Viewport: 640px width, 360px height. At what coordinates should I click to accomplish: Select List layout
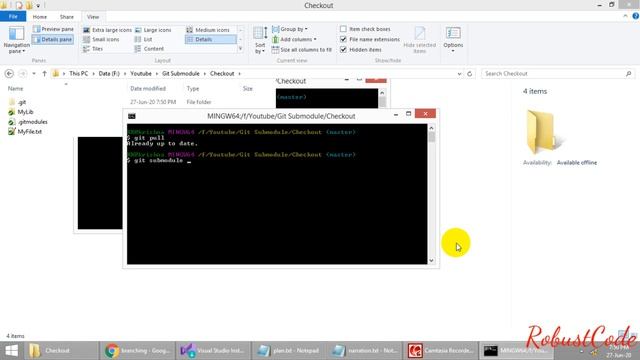click(144, 40)
